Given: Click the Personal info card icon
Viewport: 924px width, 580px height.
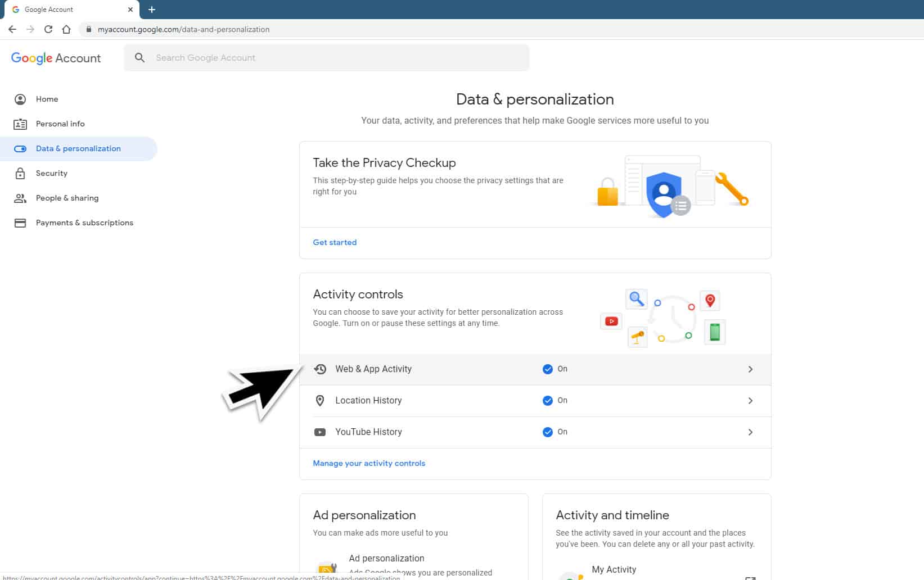Looking at the screenshot, I should [x=20, y=124].
